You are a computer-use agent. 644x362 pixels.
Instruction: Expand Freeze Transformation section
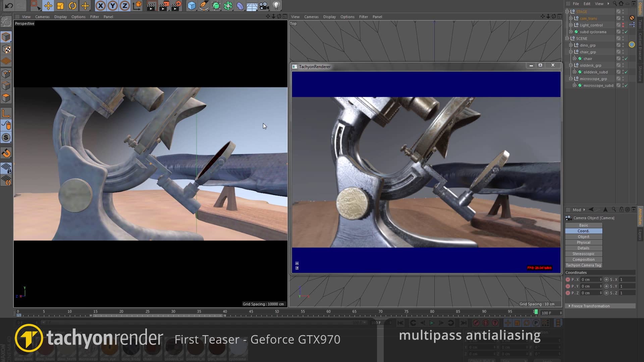(x=569, y=306)
